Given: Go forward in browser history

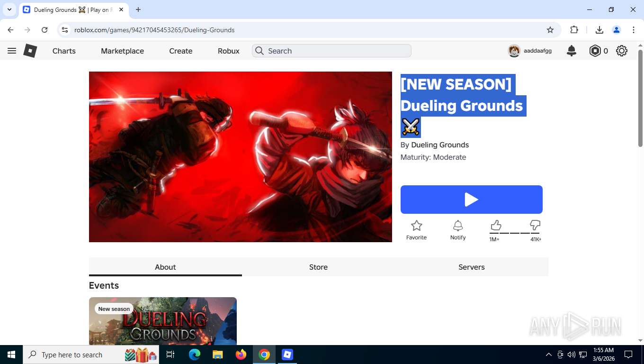Looking at the screenshot, I should point(27,30).
